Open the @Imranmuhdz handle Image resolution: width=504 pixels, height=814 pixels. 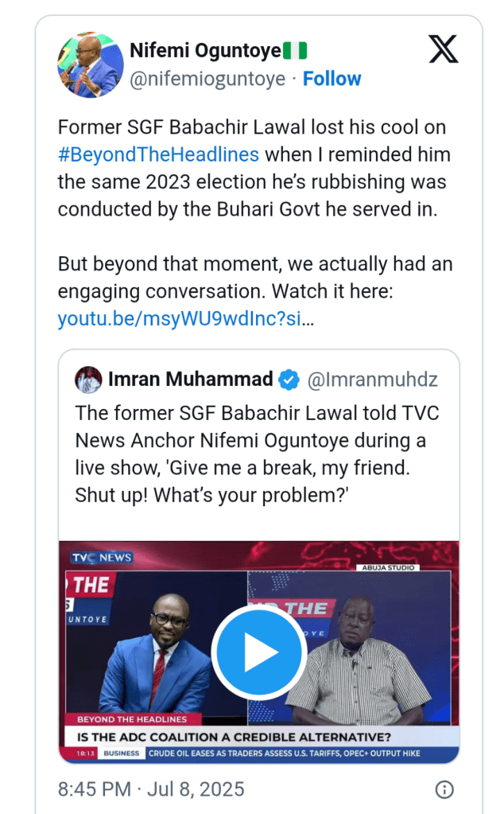coord(372,380)
